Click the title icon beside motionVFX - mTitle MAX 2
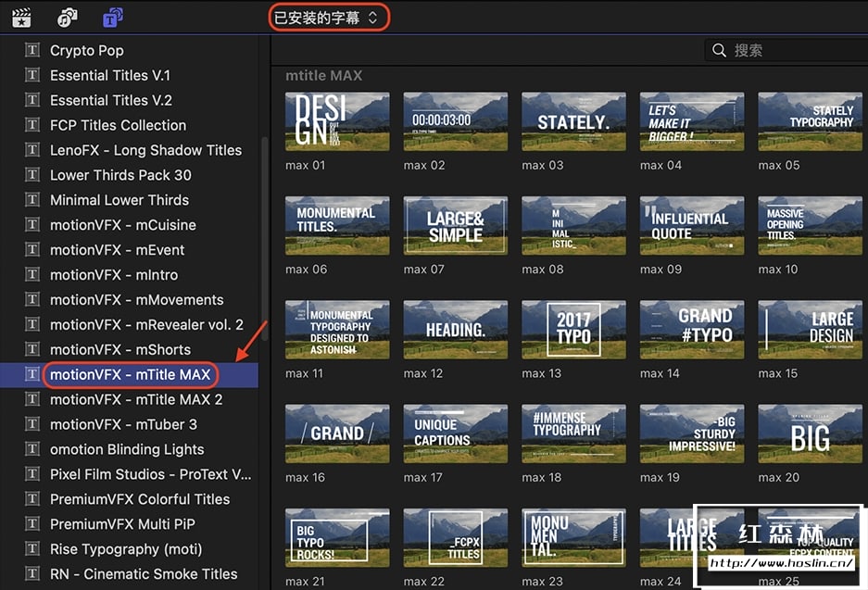 tap(32, 399)
